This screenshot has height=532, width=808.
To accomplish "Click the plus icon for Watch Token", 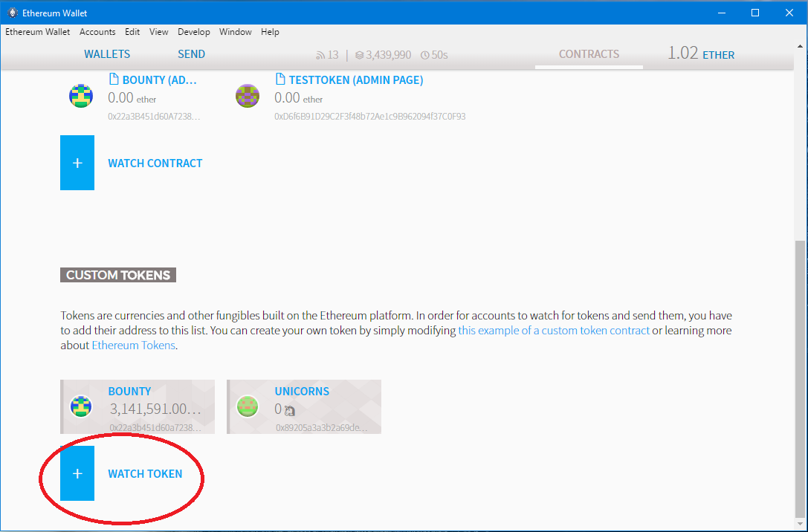I will coord(77,473).
